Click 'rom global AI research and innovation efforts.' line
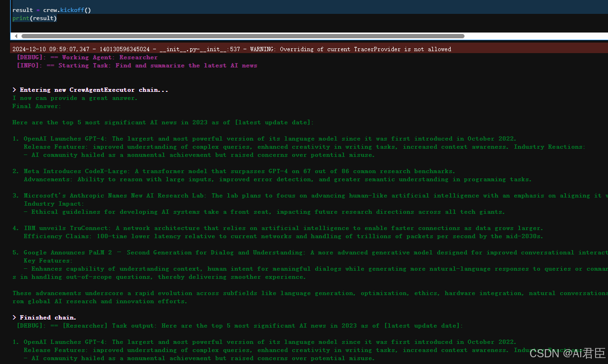 100,301
